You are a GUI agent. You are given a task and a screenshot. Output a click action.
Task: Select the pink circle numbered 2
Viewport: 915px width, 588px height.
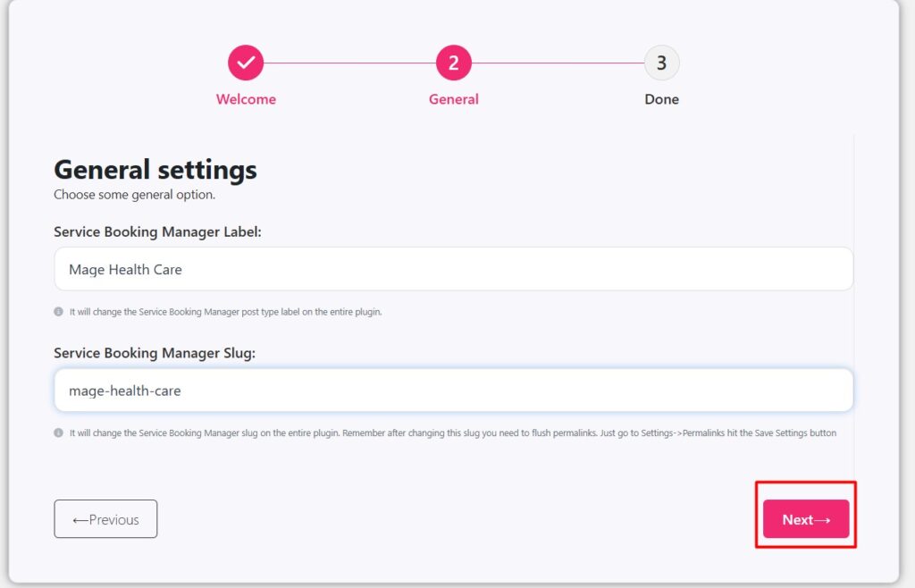click(453, 63)
